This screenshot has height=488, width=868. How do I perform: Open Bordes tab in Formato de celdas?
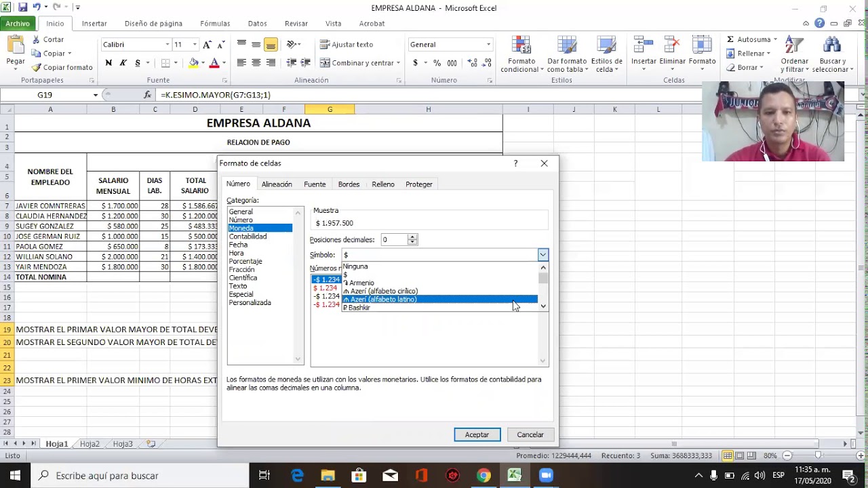(349, 184)
